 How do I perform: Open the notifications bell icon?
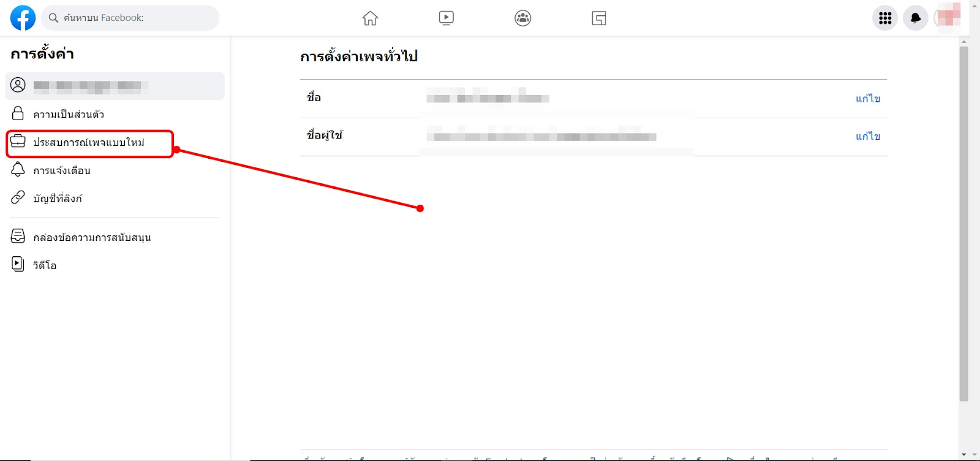pyautogui.click(x=916, y=18)
